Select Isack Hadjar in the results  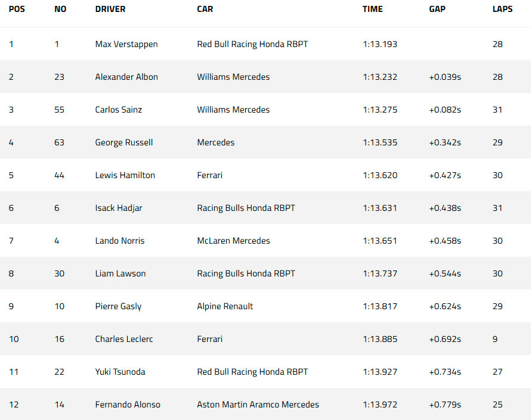(x=119, y=208)
